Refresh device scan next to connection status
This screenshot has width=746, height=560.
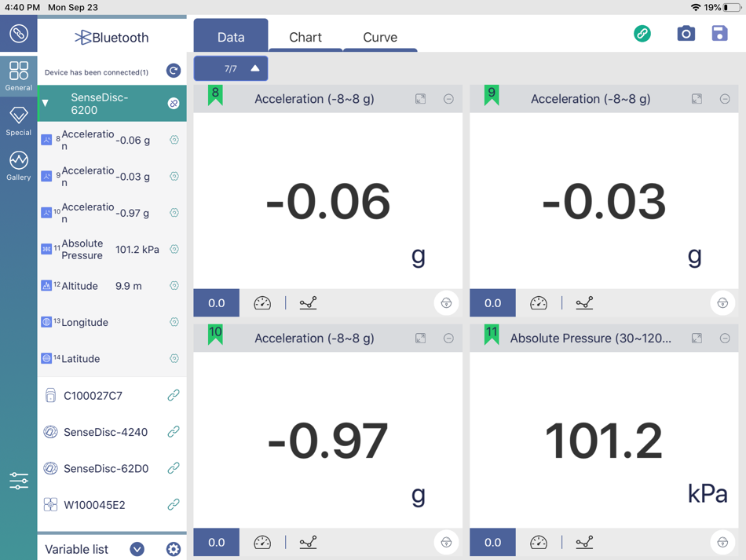point(173,70)
